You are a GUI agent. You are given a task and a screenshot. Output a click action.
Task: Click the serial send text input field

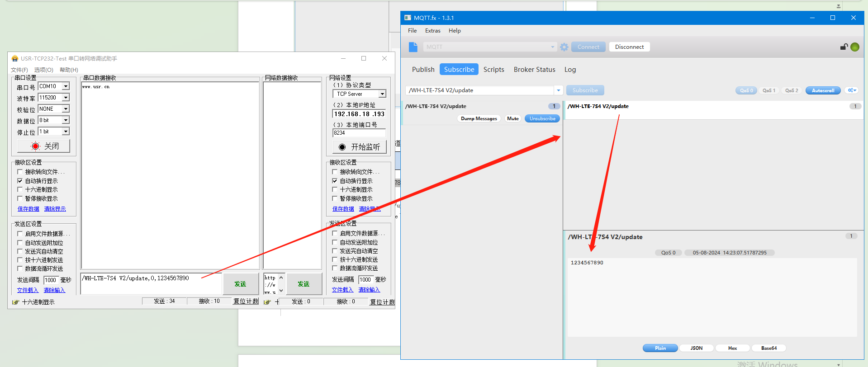pyautogui.click(x=151, y=284)
